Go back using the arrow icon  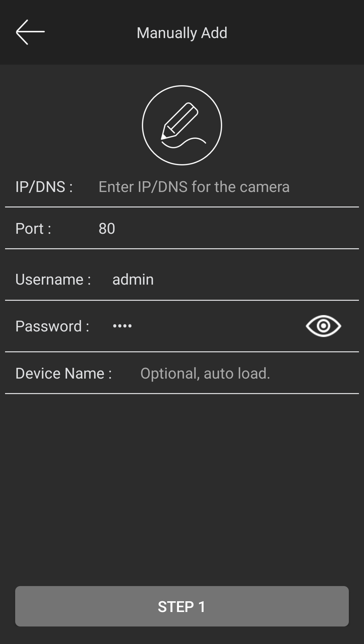click(x=30, y=32)
